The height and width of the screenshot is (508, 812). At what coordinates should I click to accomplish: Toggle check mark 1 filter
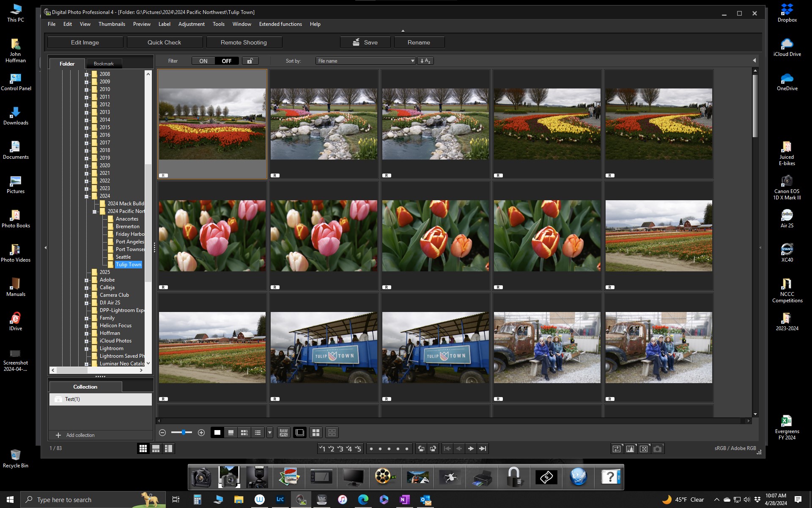322,449
